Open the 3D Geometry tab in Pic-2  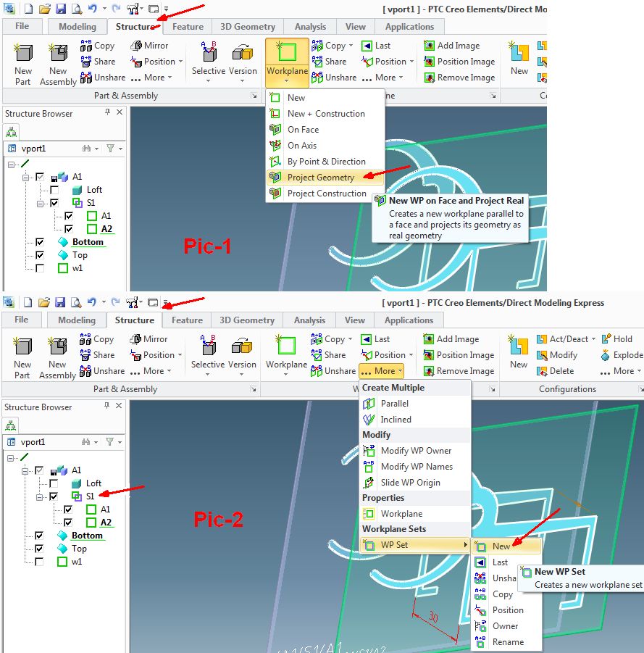pos(247,320)
